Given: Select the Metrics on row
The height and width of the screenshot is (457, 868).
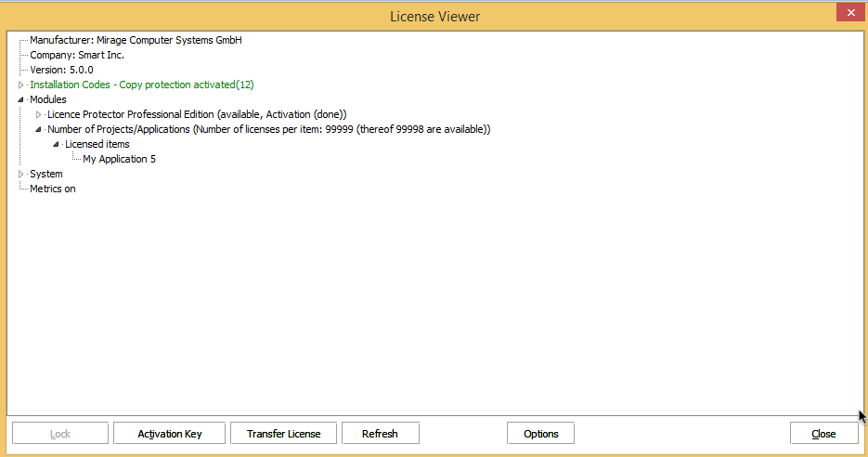Looking at the screenshot, I should [53, 189].
